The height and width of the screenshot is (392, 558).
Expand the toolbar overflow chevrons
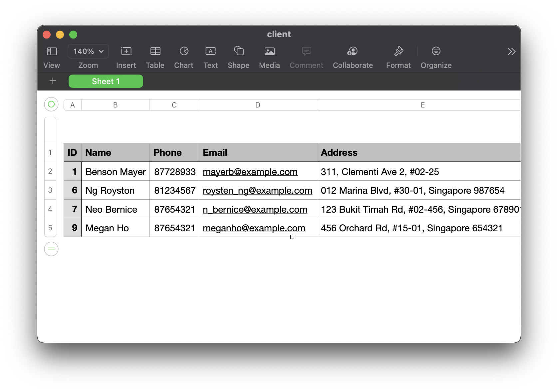pyautogui.click(x=511, y=52)
